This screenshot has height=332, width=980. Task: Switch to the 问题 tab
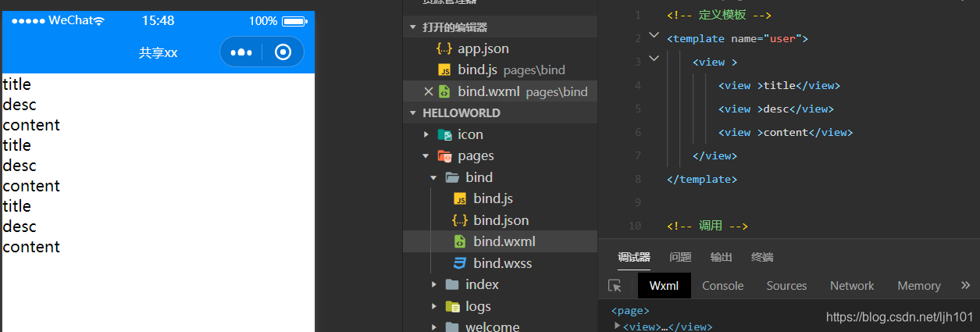tap(680, 257)
